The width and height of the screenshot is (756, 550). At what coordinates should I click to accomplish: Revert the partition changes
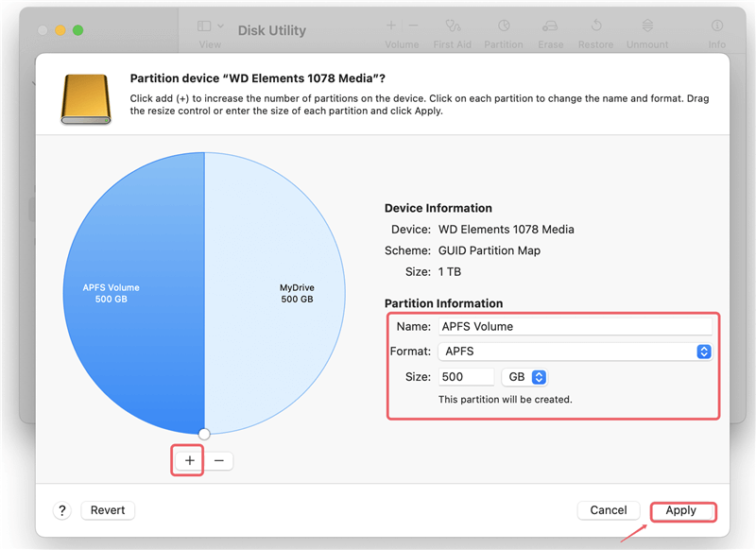tap(107, 509)
